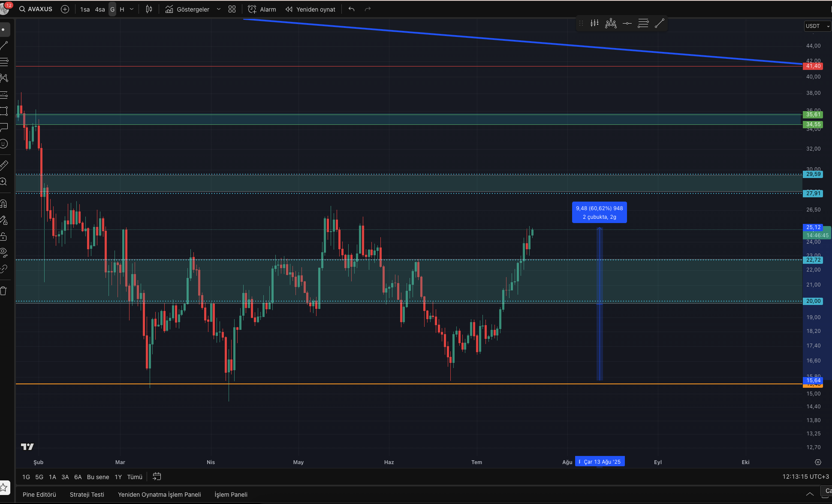Open the emoji icons tool
Screen dimensions: 832x504
(x=4, y=144)
